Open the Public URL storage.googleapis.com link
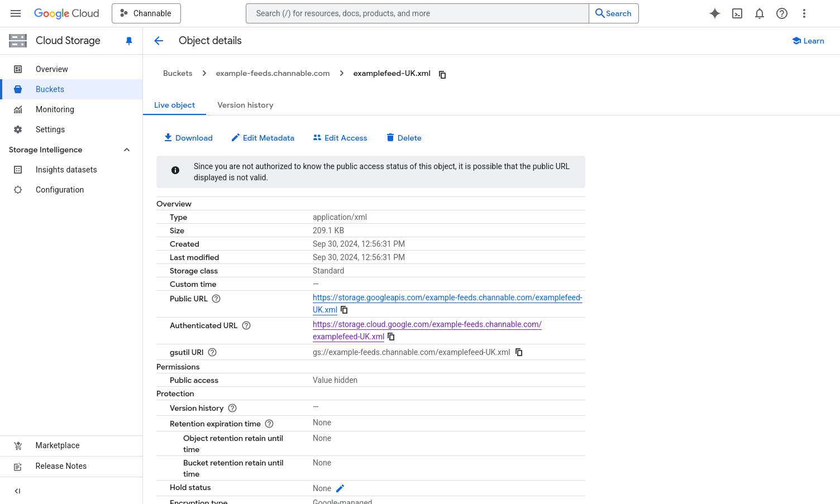The height and width of the screenshot is (504, 840). (x=447, y=297)
